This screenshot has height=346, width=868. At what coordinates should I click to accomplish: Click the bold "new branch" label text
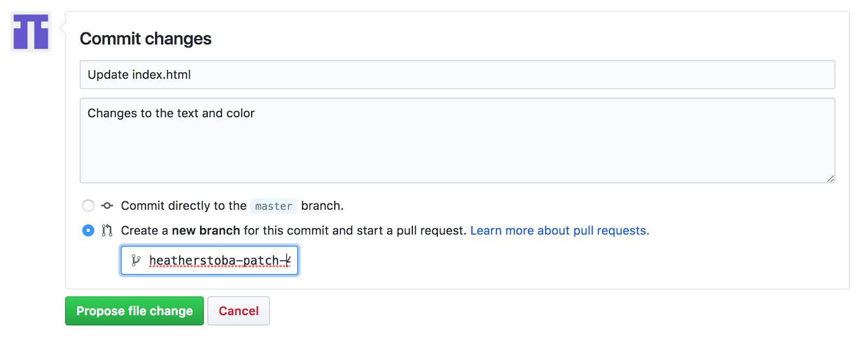(206, 230)
